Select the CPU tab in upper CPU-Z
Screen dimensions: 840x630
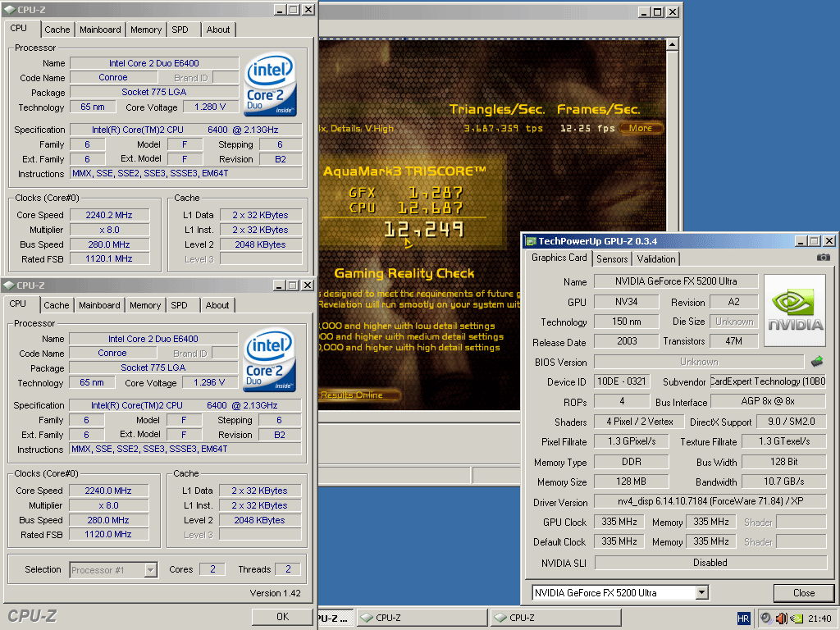pyautogui.click(x=18, y=28)
